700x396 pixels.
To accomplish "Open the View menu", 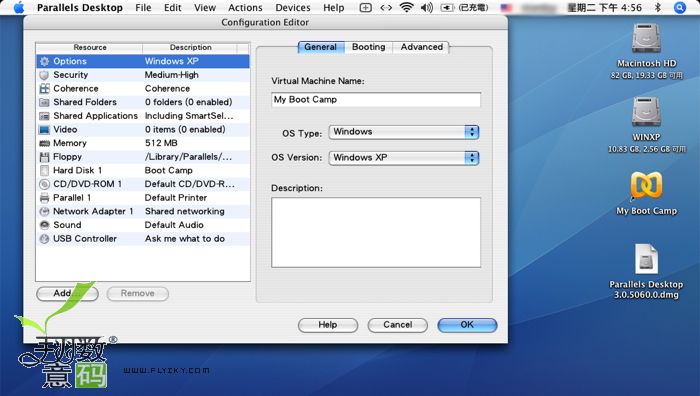I will point(205,8).
